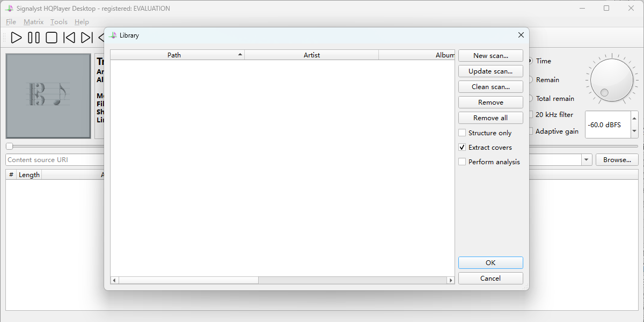Close the Library dialog
This screenshot has height=322, width=644.
tap(521, 35)
